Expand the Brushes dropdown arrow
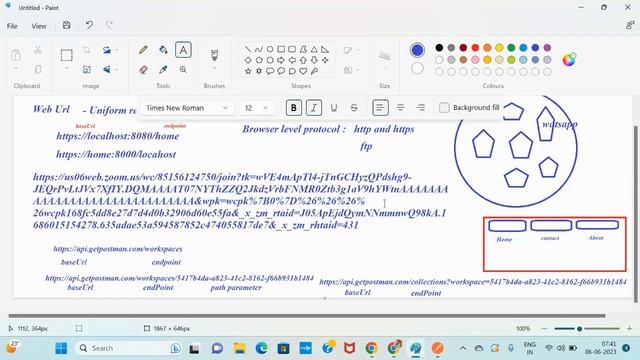Screen dimensions: 640x360 (214, 69)
